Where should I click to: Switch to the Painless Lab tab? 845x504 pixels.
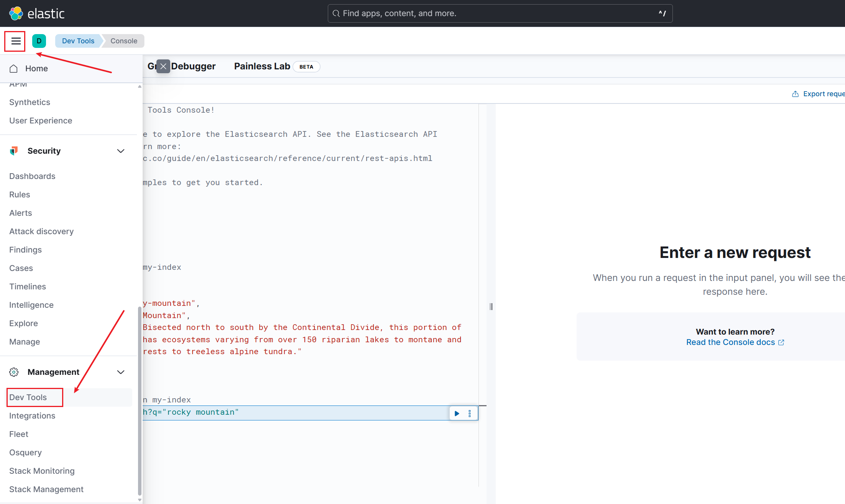pos(262,66)
